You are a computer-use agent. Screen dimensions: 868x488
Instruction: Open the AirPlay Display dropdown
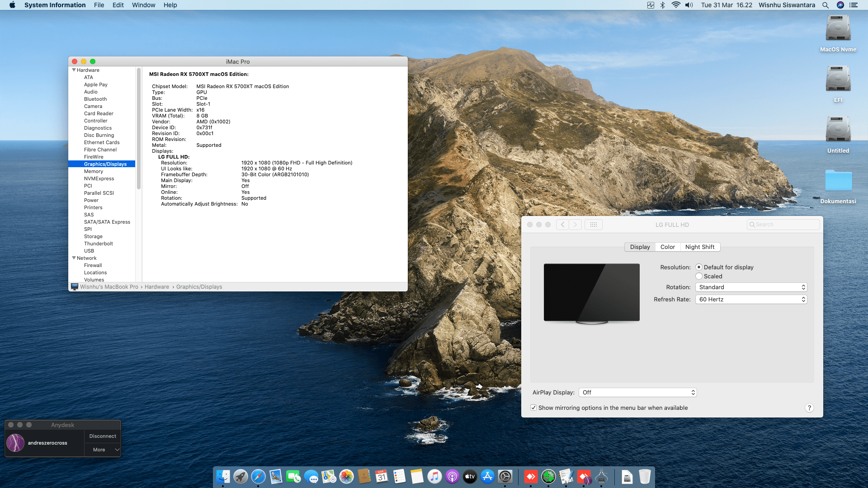(638, 393)
